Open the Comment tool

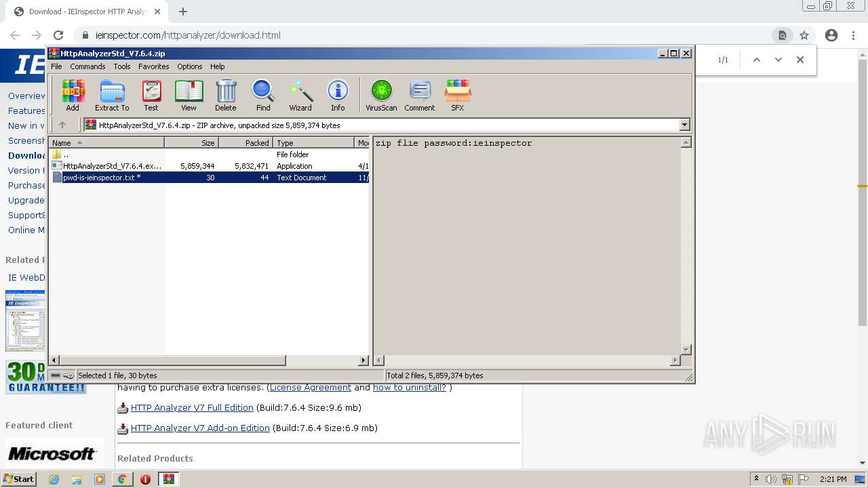tap(420, 95)
